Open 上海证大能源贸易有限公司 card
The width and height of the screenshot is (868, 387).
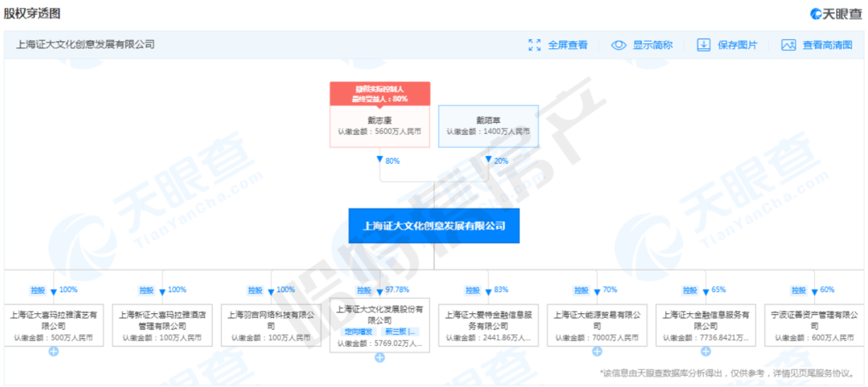(596, 325)
